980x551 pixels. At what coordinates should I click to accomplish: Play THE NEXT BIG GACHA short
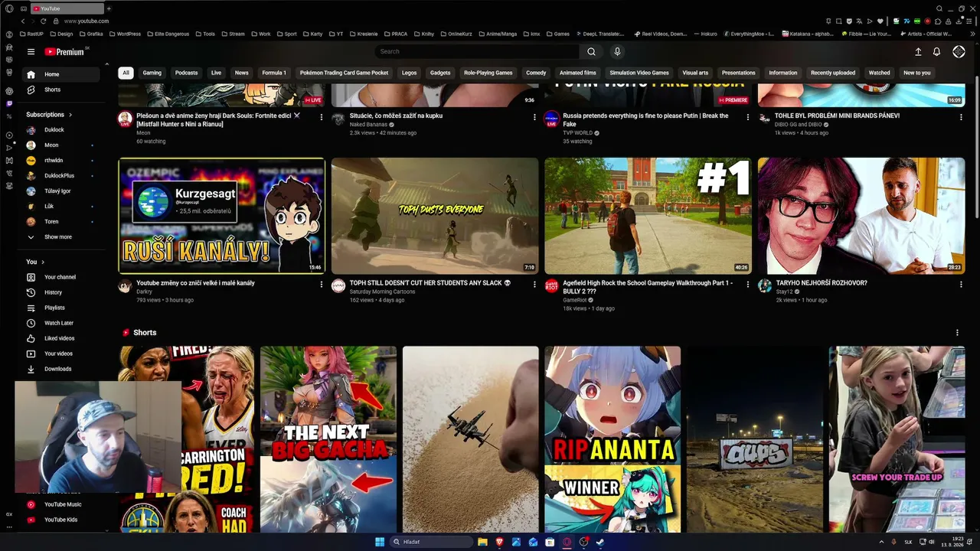click(328, 439)
